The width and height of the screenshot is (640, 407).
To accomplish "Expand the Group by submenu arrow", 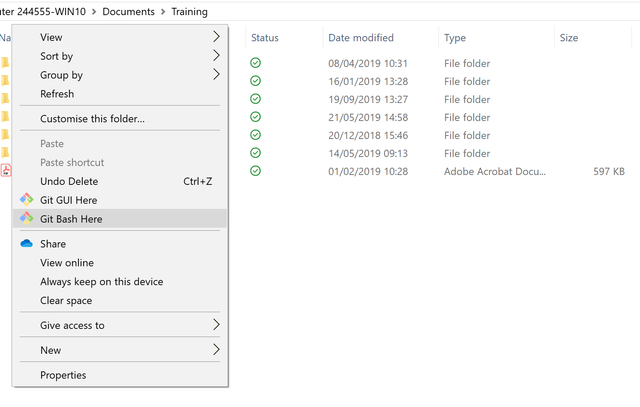I will 216,74.
